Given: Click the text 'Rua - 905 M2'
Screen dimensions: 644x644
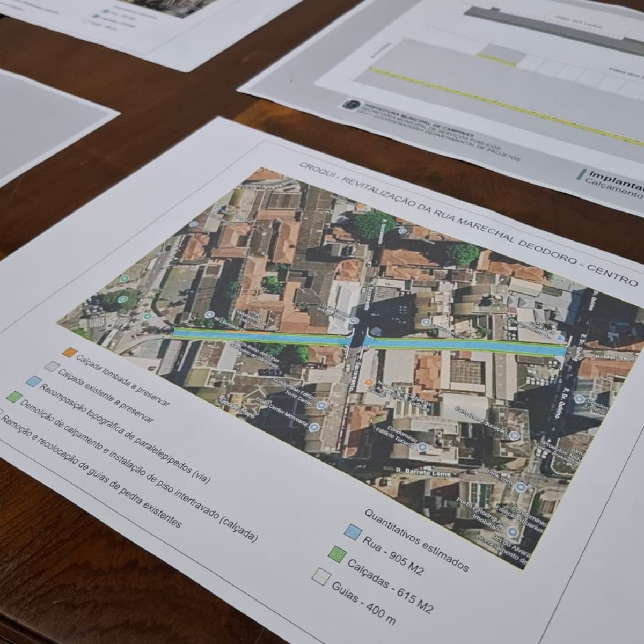Looking at the screenshot, I should click(393, 555).
